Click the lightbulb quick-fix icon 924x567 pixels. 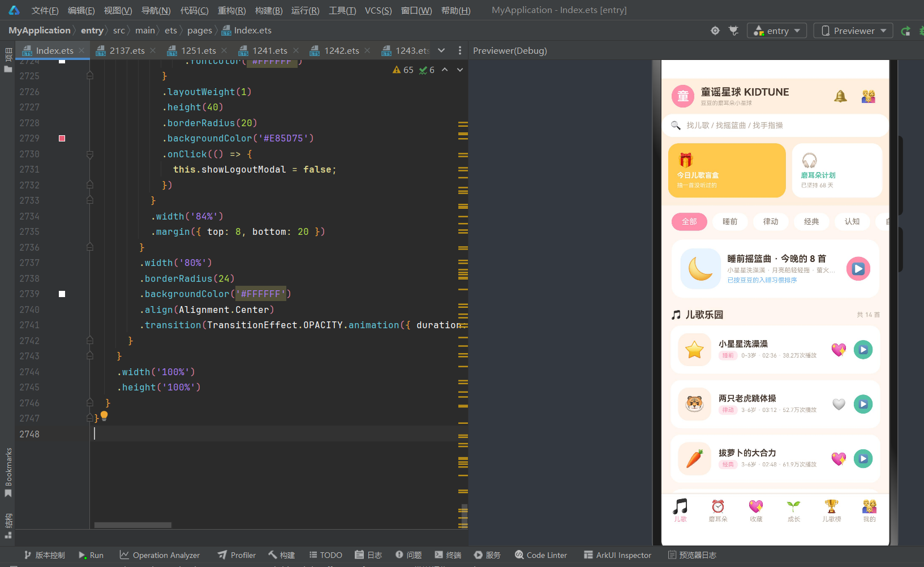[x=104, y=416]
